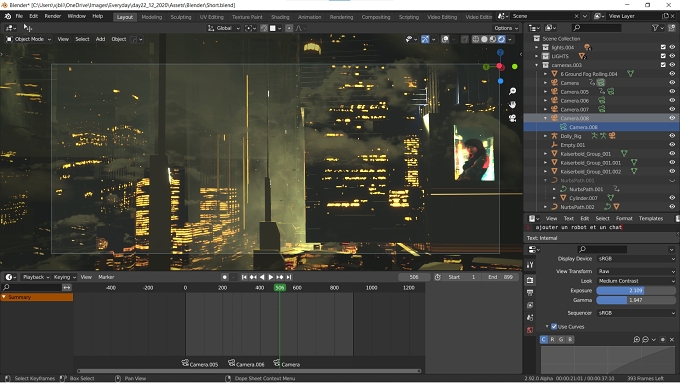
Task: Switch to the Shading workspace tab
Action: coord(280,17)
